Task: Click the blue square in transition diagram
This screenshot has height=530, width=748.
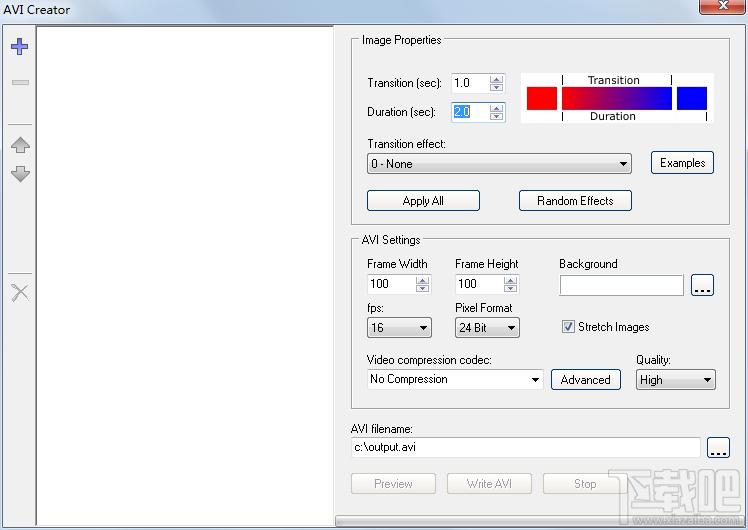Action: (x=692, y=98)
